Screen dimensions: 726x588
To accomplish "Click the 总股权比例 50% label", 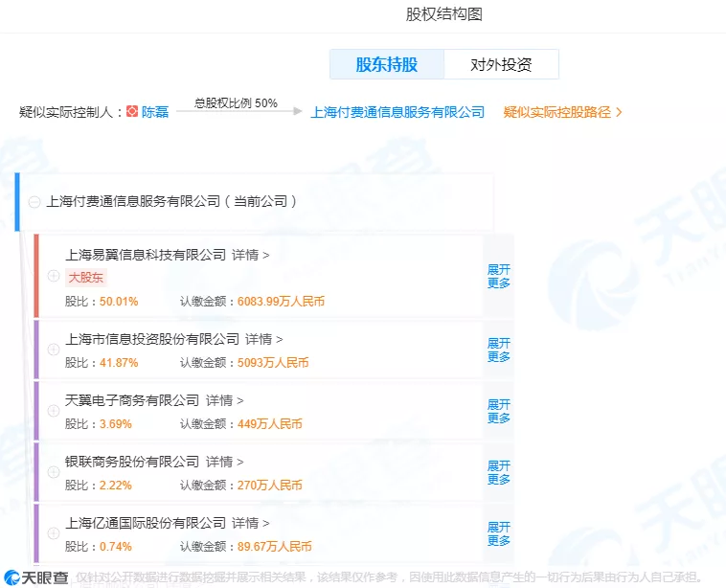I will 236,102.
